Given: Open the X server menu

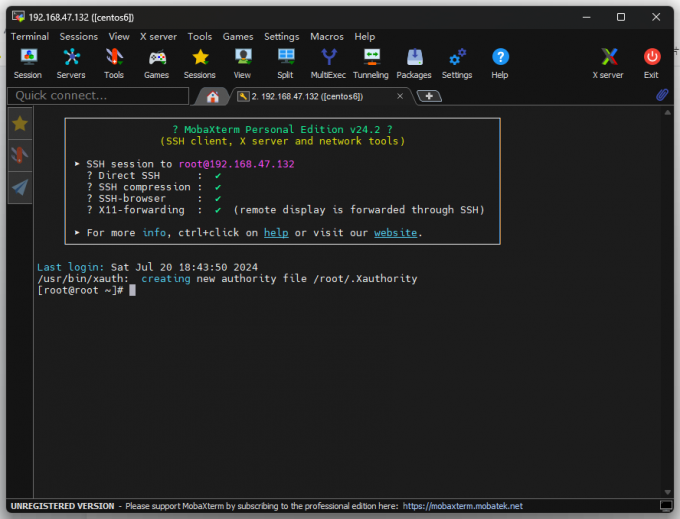Looking at the screenshot, I should [x=158, y=36].
